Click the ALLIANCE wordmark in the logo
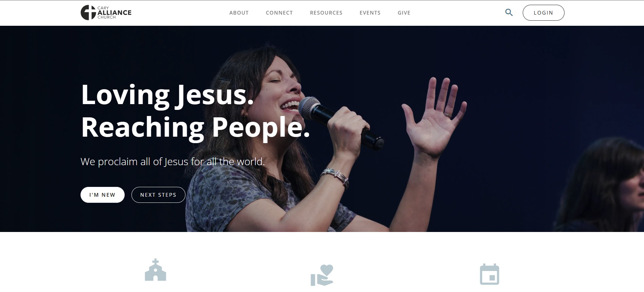This screenshot has width=644, height=292. (x=114, y=13)
